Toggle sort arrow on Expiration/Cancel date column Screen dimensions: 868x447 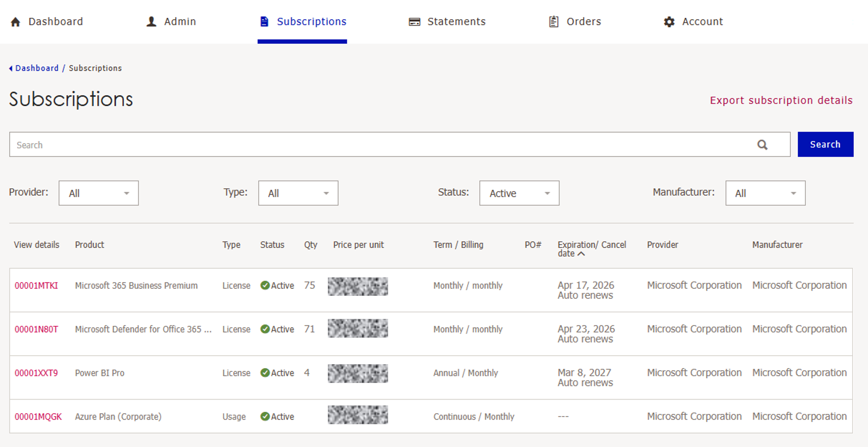581,254
